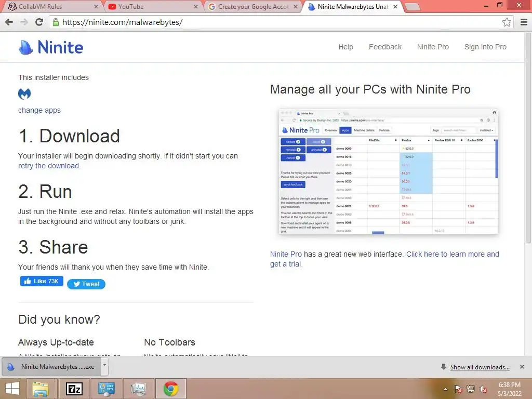Click the Tweet button
Image resolution: width=532 pixels, height=399 pixels.
click(86, 284)
